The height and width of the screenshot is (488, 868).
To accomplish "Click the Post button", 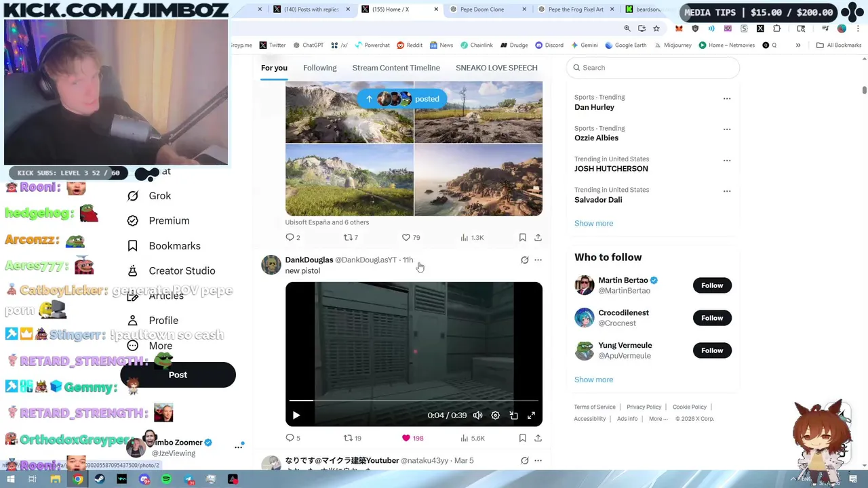I will click(178, 375).
